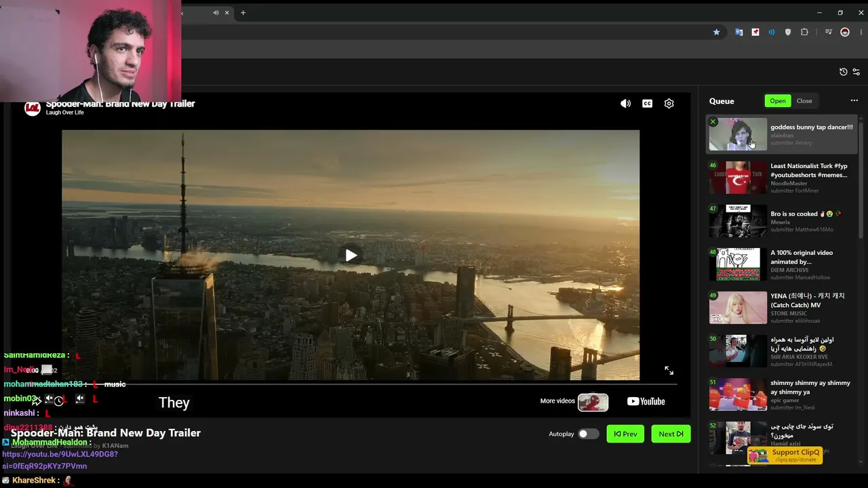868x488 pixels.
Task: Open the gray shield extension icon
Action: [x=788, y=32]
